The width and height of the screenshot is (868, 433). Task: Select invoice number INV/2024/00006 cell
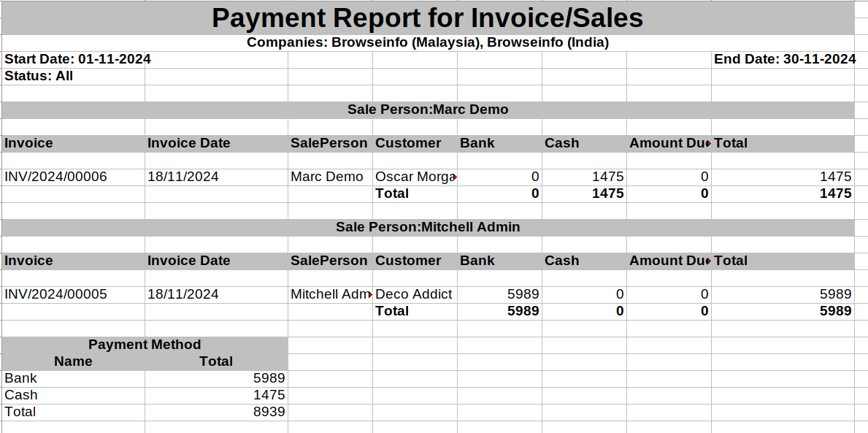(56, 177)
